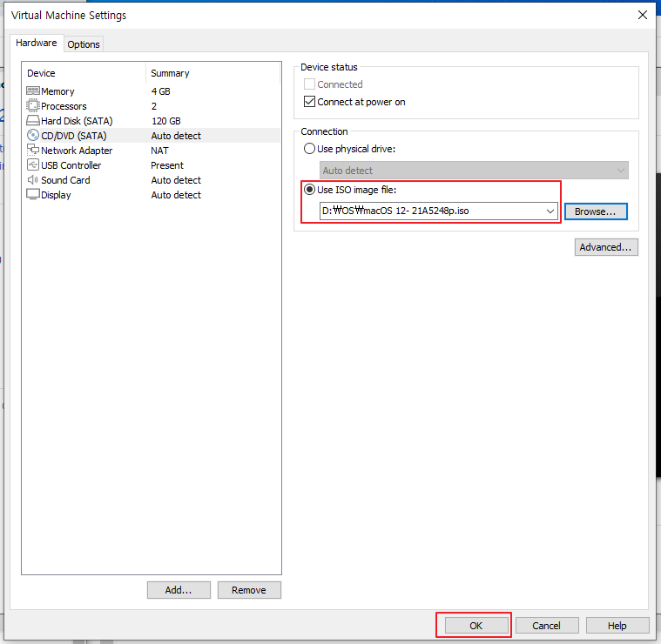Image resolution: width=661 pixels, height=644 pixels.
Task: Click the Present USB summary
Action: point(167,165)
